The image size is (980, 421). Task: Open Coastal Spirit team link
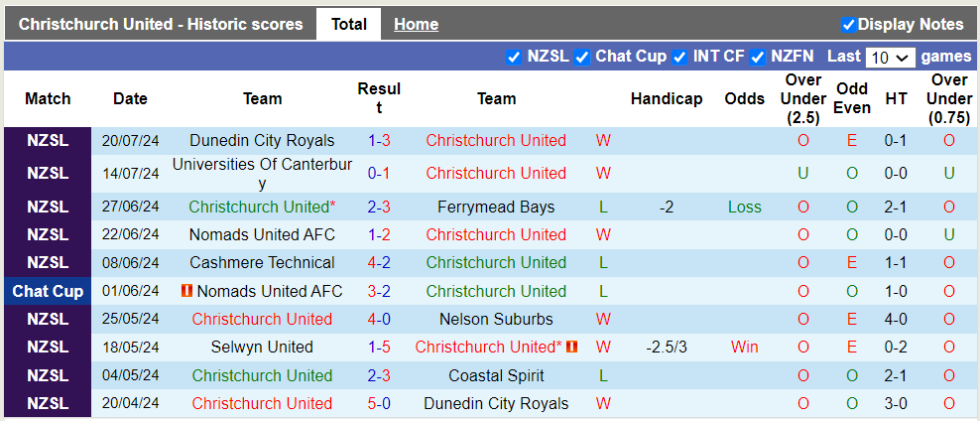(496, 375)
